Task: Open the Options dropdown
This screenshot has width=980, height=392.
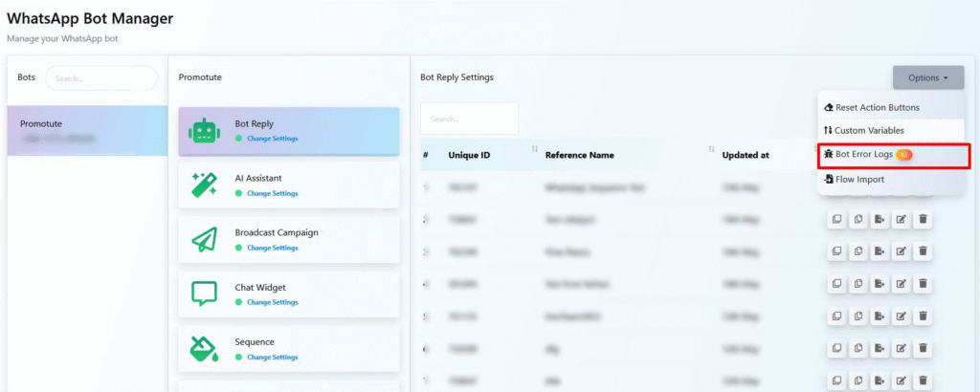Action: pos(928,78)
